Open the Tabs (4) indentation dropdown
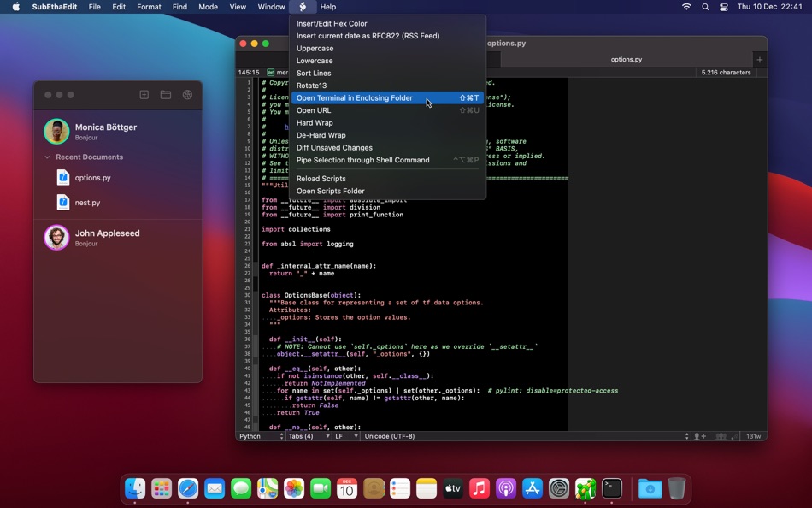812x508 pixels. coord(308,436)
